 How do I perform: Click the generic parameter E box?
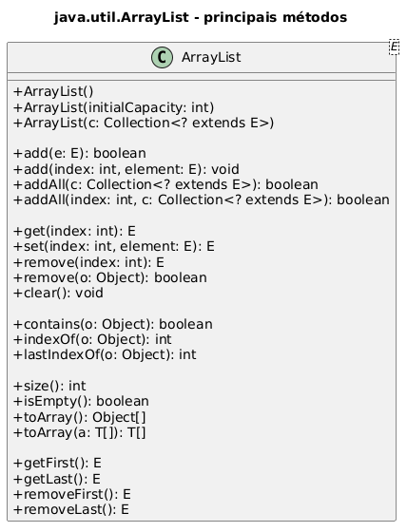(x=394, y=47)
